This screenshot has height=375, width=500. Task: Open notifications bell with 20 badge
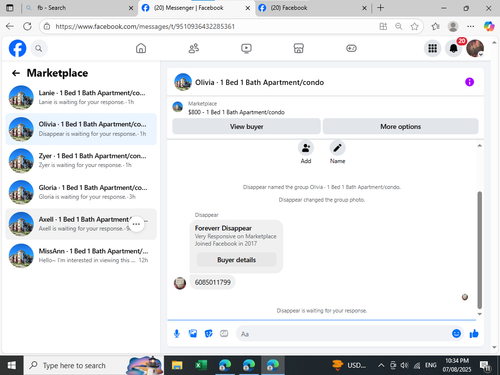tap(454, 49)
